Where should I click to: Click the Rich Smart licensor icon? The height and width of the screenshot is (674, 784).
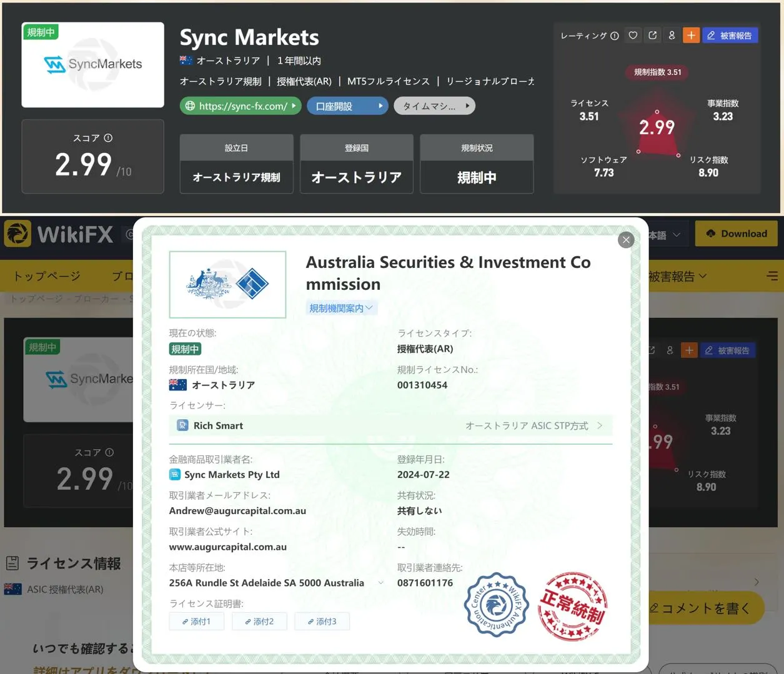pyautogui.click(x=182, y=425)
